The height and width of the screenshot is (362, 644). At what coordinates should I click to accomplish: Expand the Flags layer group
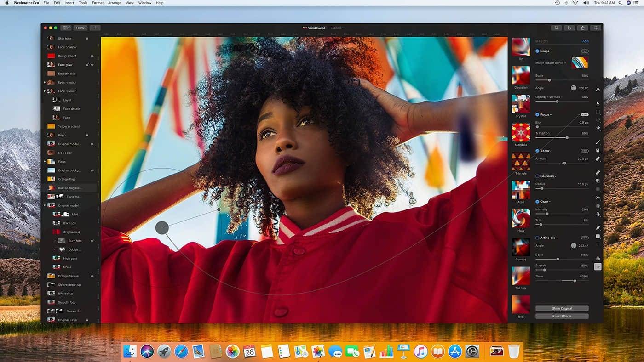pyautogui.click(x=45, y=162)
